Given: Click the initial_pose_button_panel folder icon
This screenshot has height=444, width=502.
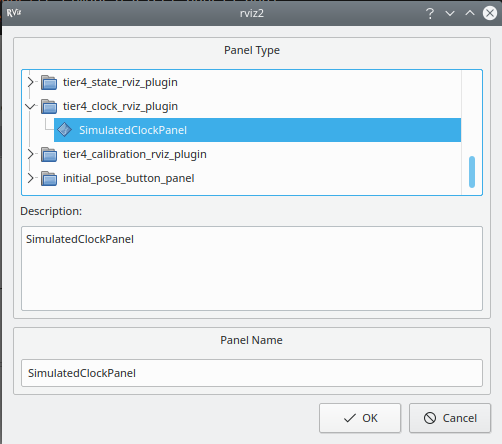Looking at the screenshot, I should [x=49, y=178].
